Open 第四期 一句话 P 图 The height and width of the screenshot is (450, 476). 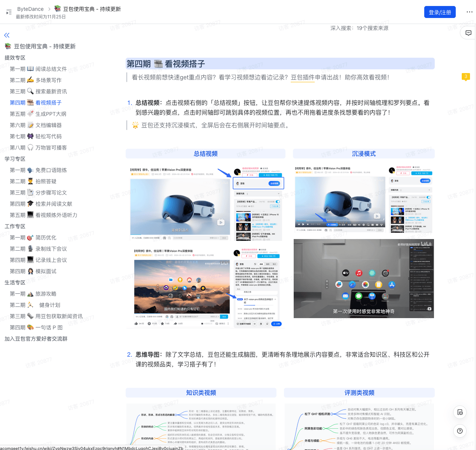click(x=36, y=327)
